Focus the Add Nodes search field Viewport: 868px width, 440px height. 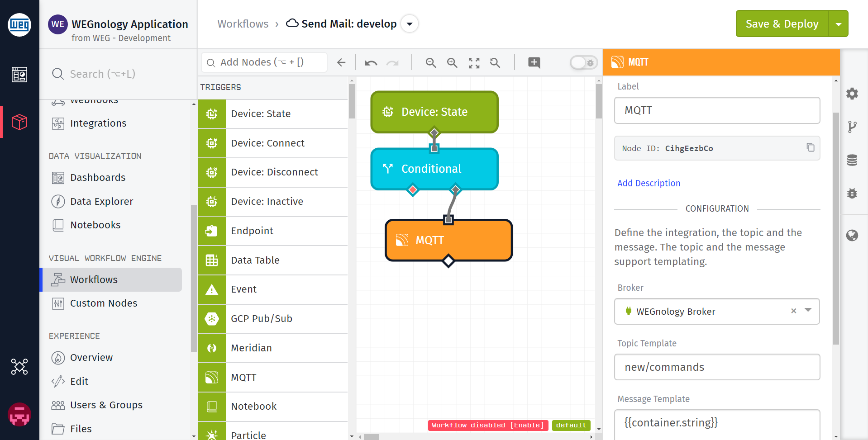click(264, 62)
